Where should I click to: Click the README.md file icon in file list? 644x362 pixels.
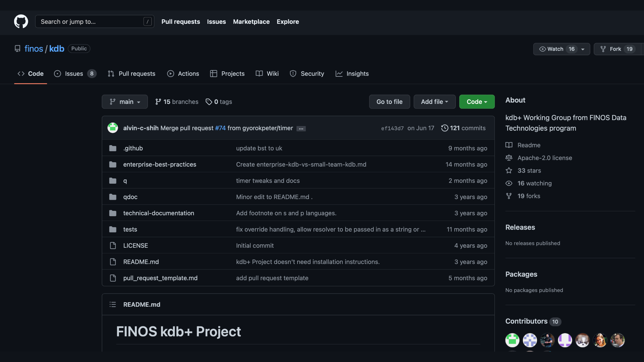pyautogui.click(x=113, y=262)
